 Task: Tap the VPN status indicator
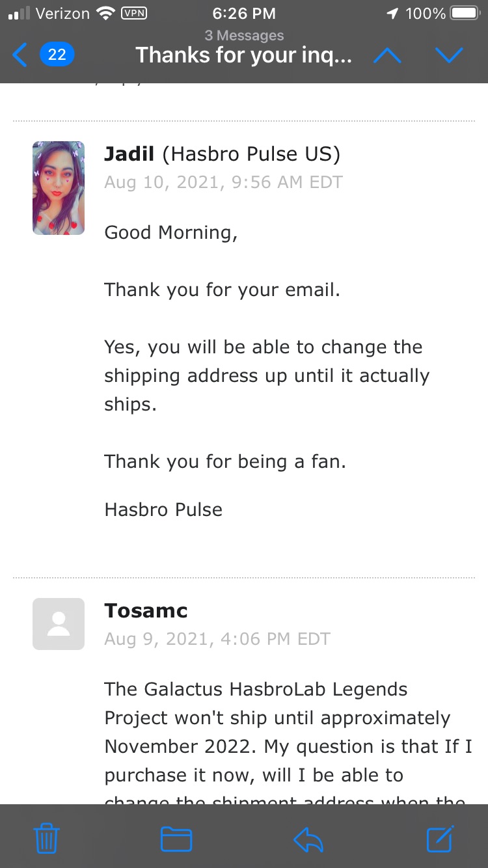click(134, 13)
